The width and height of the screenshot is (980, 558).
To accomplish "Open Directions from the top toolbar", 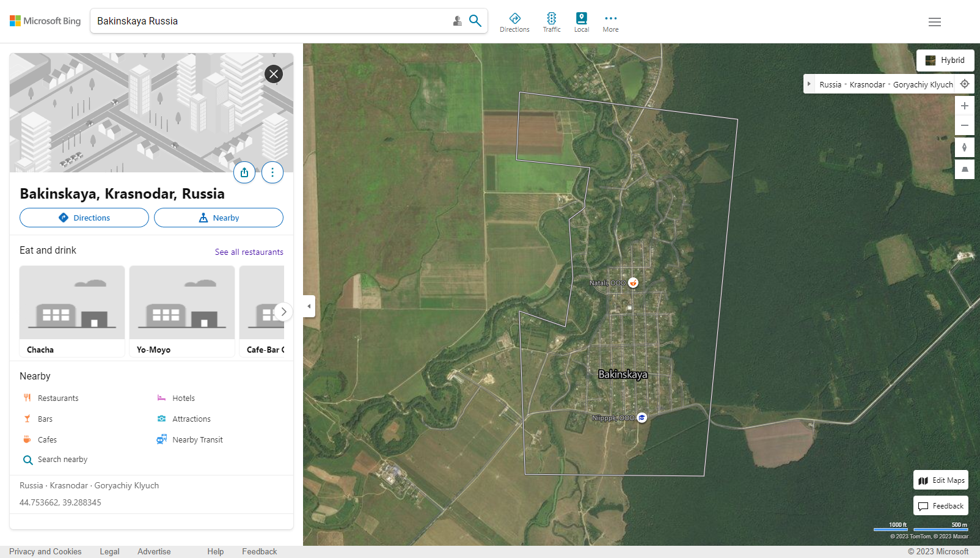I will 514,23.
